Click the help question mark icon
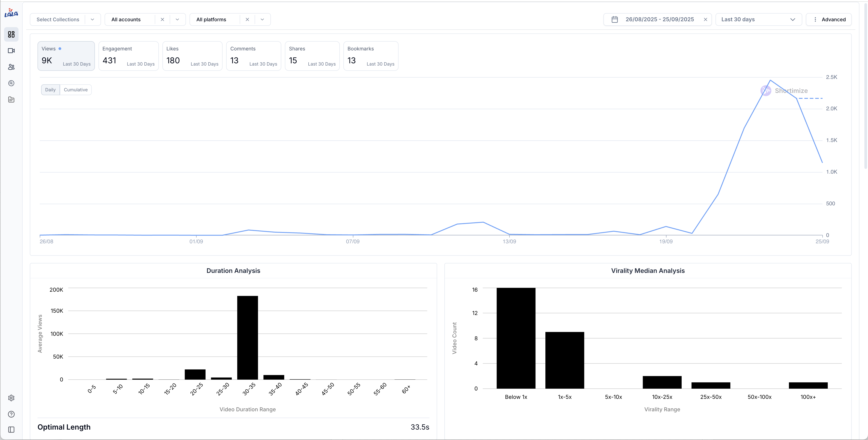 (11, 414)
